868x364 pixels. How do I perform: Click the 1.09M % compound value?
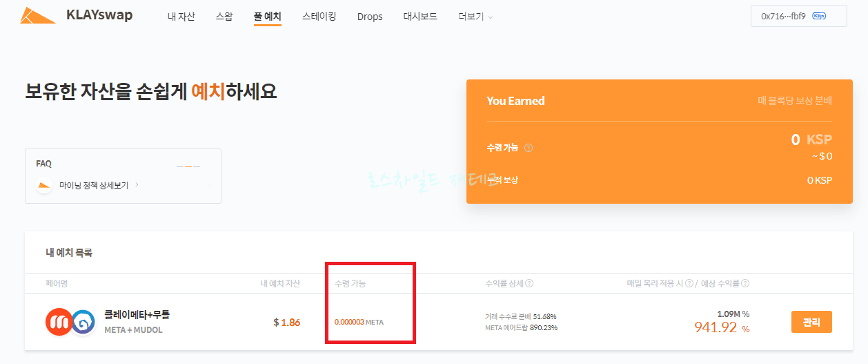click(733, 314)
